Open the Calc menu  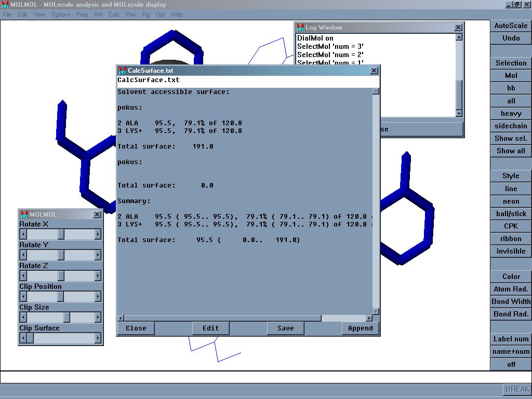click(114, 15)
